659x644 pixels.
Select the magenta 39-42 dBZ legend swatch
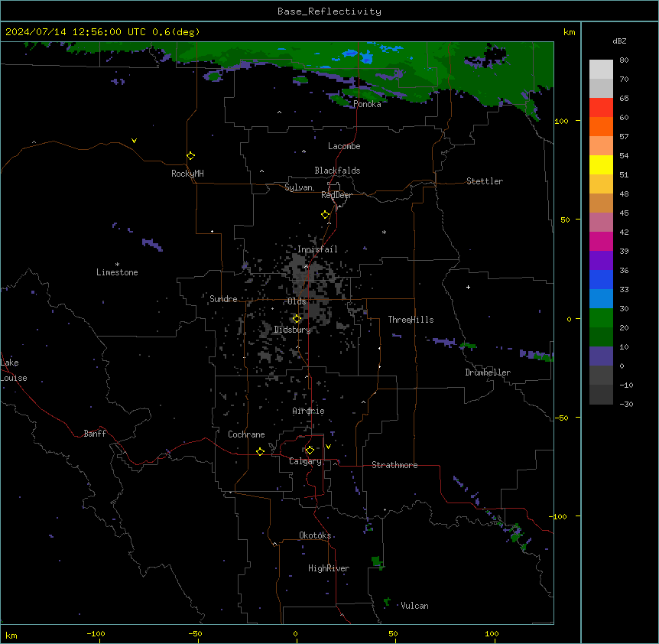coord(601,241)
